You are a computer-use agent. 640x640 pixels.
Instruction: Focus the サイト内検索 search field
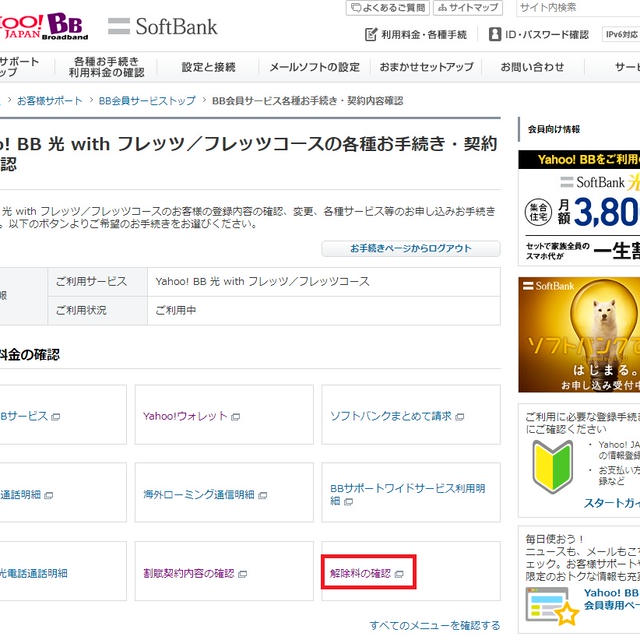tap(578, 7)
